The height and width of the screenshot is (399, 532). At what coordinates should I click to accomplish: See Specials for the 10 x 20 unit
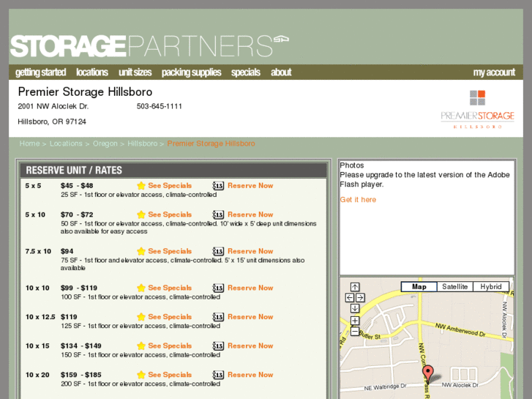coord(170,375)
